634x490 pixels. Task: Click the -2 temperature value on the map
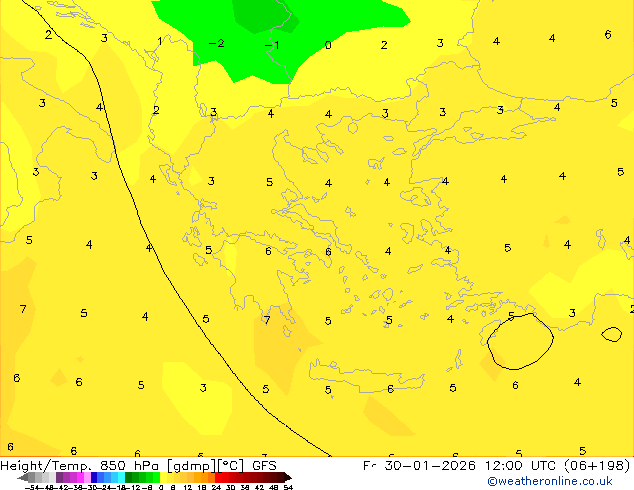pyautogui.click(x=217, y=43)
